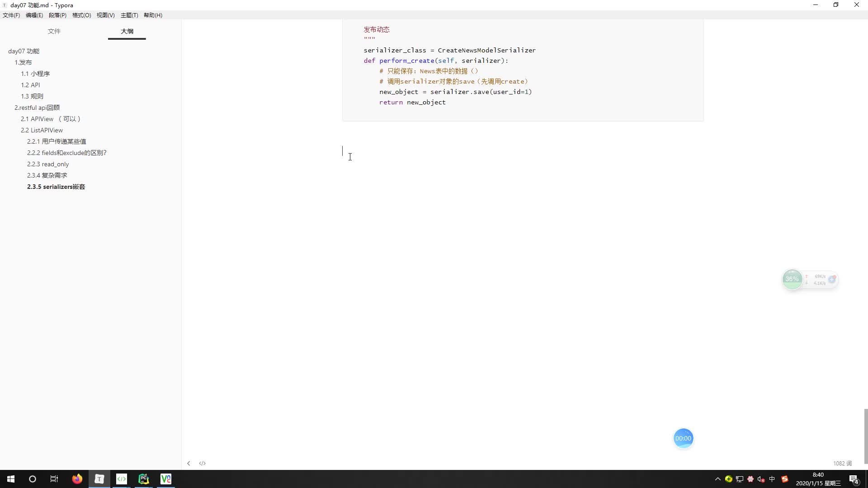The image size is (868, 488).
Task: Jump to outline item 2.3.4 复杂需求
Action: coord(47,175)
